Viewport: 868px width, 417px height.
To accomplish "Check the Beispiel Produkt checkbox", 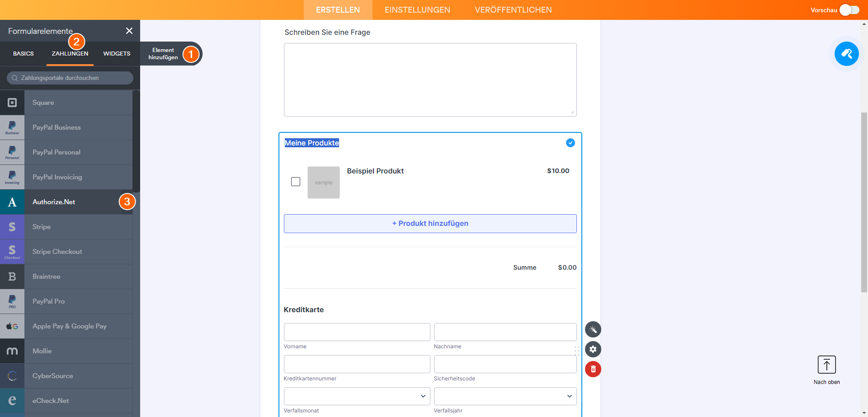I will (296, 182).
